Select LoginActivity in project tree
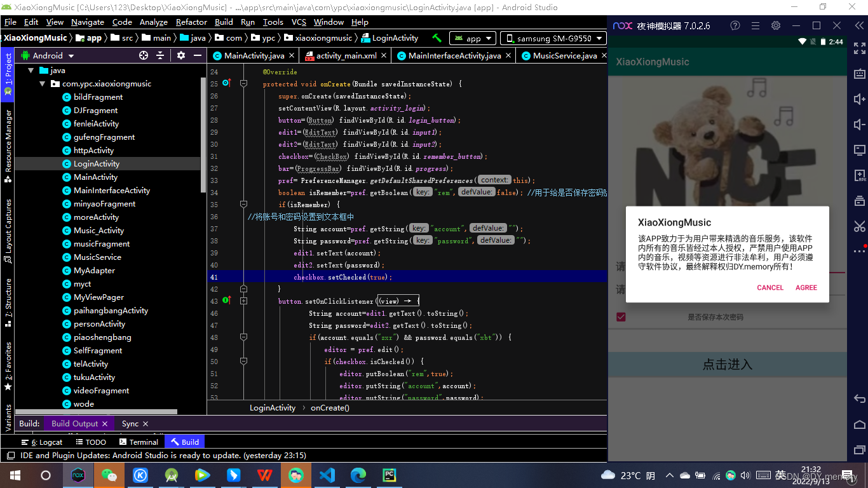Image resolution: width=868 pixels, height=488 pixels. [97, 164]
